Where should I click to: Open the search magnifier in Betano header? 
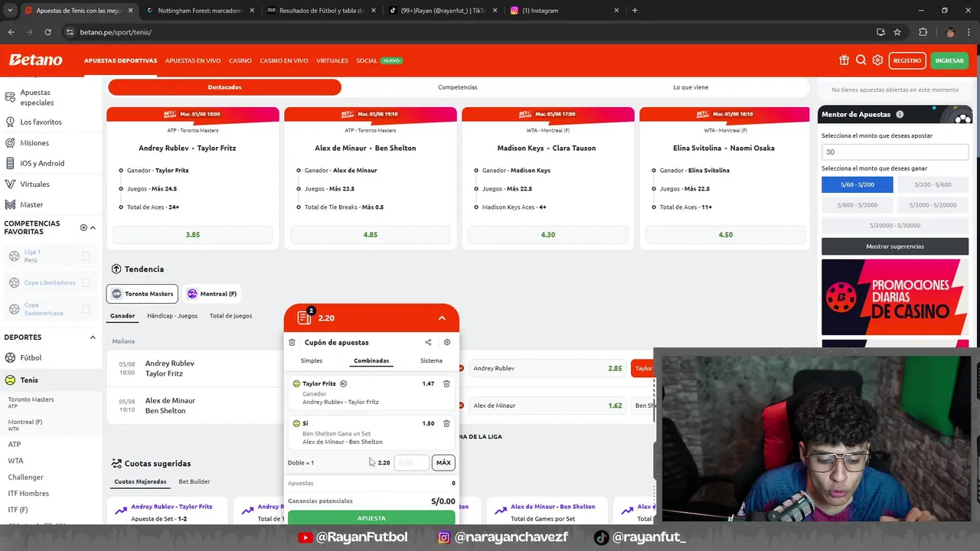coord(861,60)
